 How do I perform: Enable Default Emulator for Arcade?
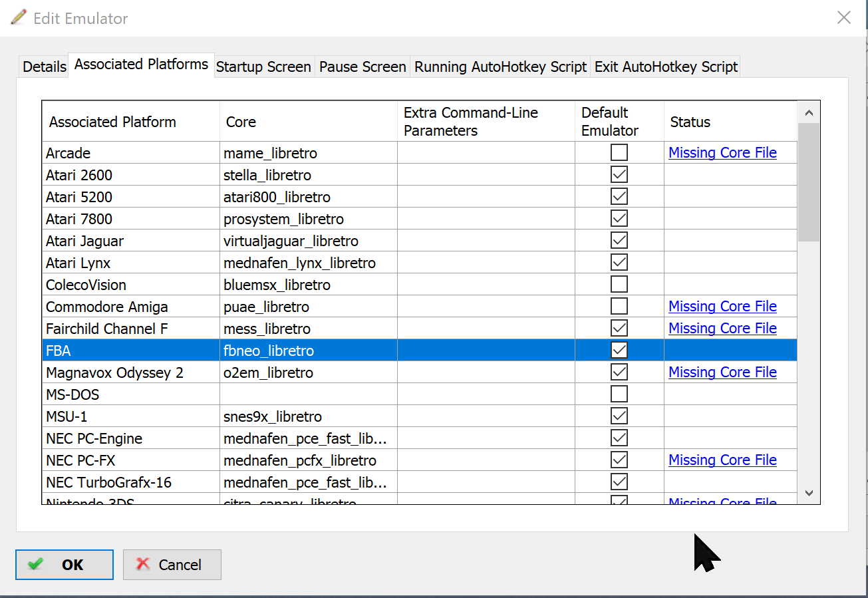[619, 152]
